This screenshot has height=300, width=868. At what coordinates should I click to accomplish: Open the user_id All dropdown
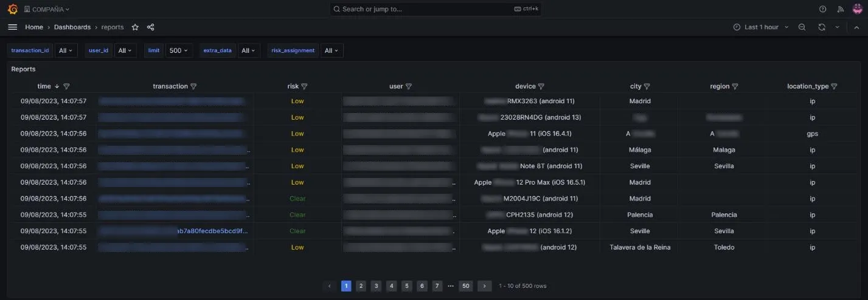tap(125, 50)
